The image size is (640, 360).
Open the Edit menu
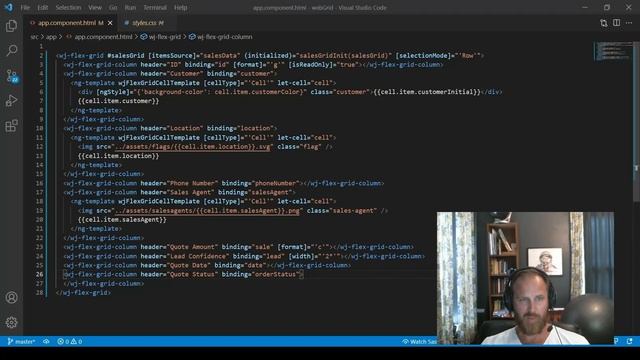(42, 7)
